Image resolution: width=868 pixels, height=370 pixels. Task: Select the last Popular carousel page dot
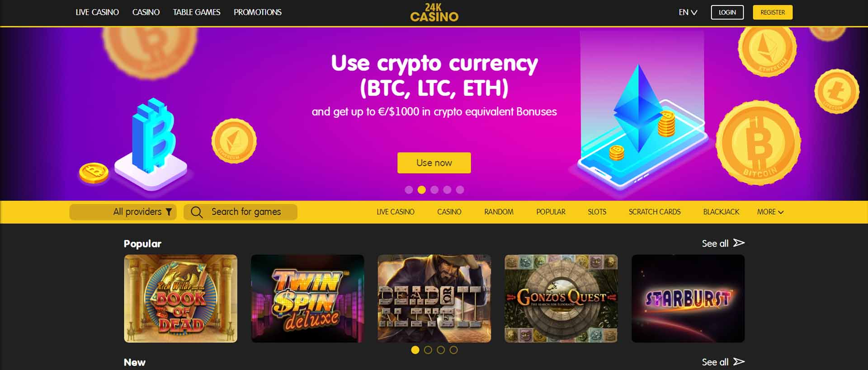coord(453,350)
